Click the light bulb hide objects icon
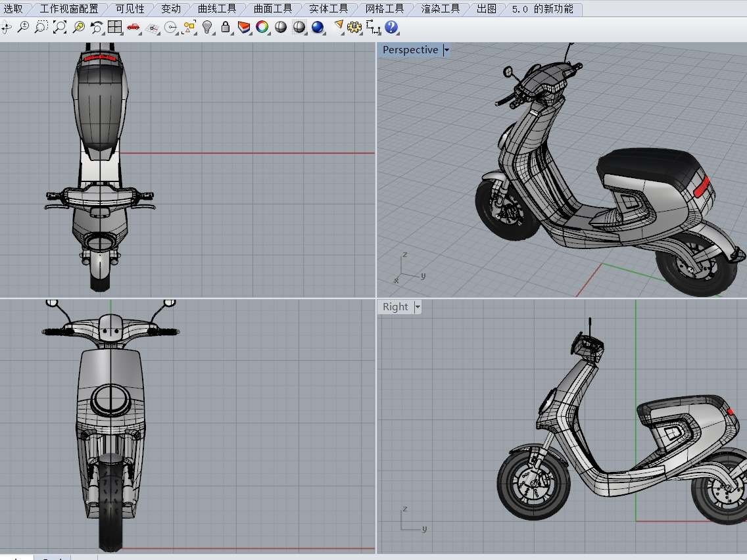 pyautogui.click(x=207, y=27)
